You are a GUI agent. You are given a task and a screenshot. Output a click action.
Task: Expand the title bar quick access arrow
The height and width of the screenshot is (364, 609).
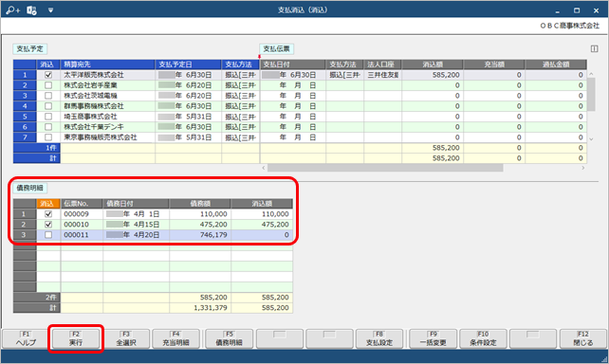coord(50,10)
